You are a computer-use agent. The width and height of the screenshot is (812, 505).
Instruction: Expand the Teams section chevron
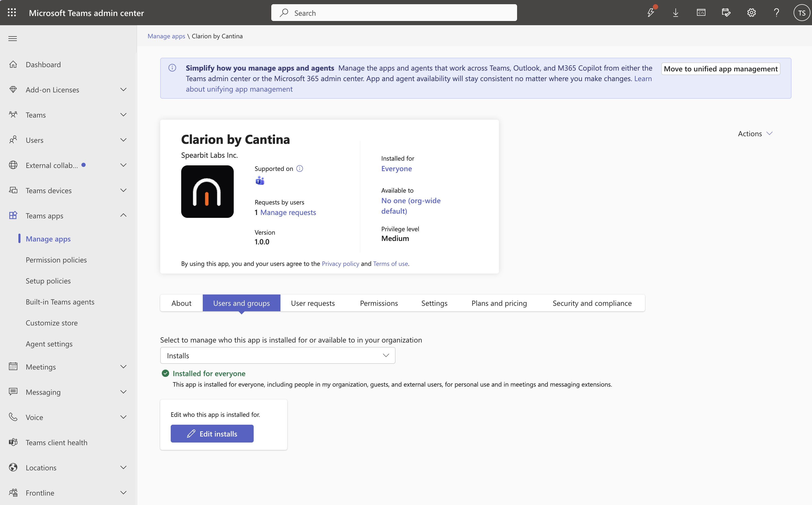pyautogui.click(x=123, y=115)
